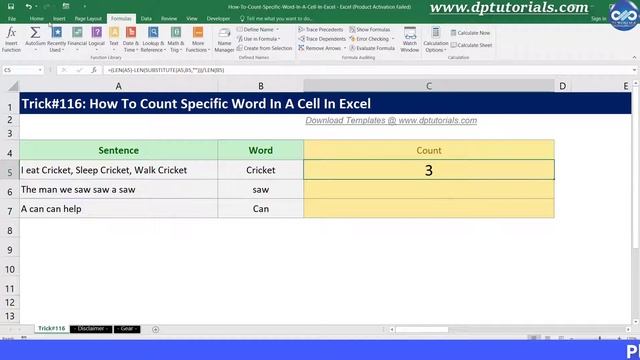The image size is (640, 360).
Task: Click Create from Selection
Action: coord(264,48)
